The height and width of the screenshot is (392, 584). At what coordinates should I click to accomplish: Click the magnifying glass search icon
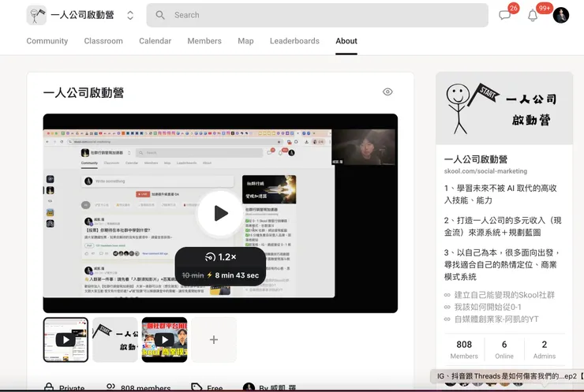160,15
